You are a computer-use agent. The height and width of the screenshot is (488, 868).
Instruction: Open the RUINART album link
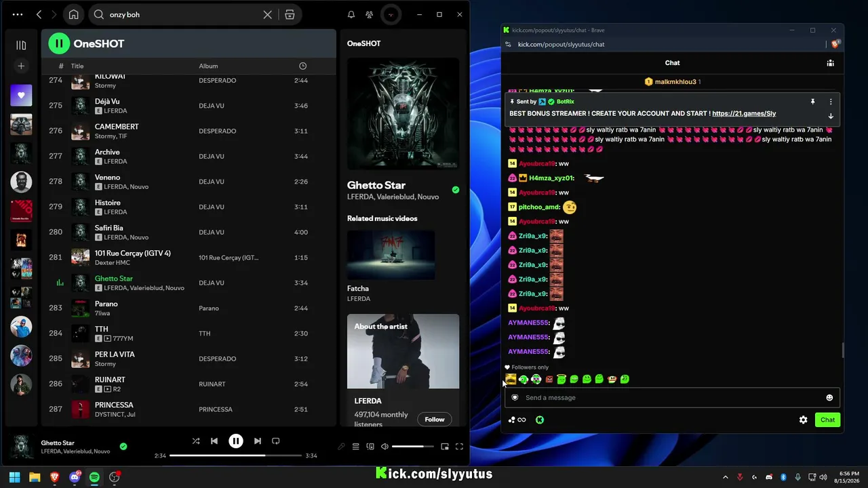(212, 384)
